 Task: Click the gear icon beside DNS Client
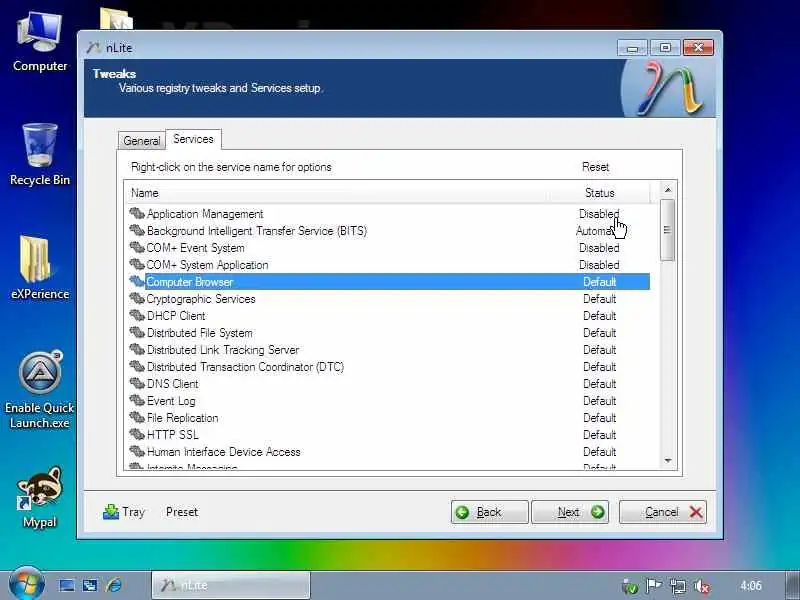coord(137,383)
